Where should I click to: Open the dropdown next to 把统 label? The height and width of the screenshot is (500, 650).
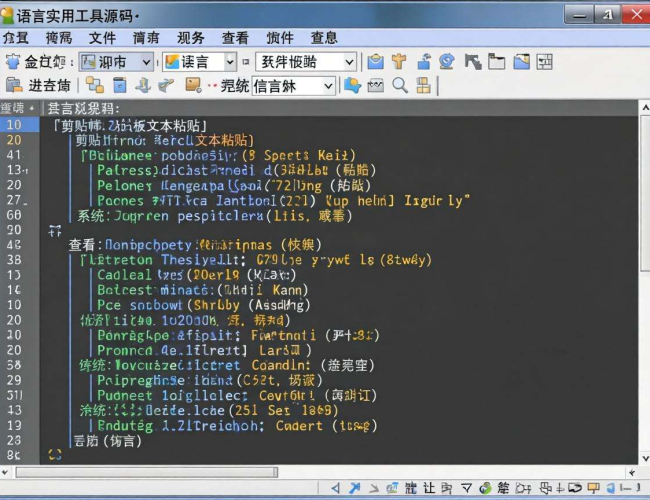pyautogui.click(x=293, y=86)
